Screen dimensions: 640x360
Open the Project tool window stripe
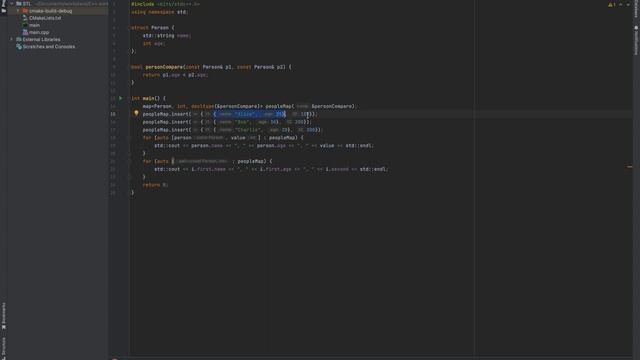coord(4,7)
